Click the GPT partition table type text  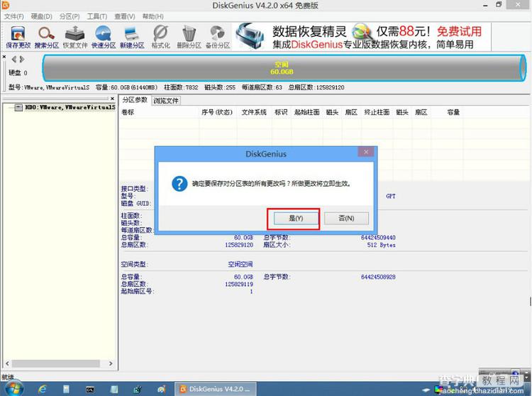tap(391, 196)
